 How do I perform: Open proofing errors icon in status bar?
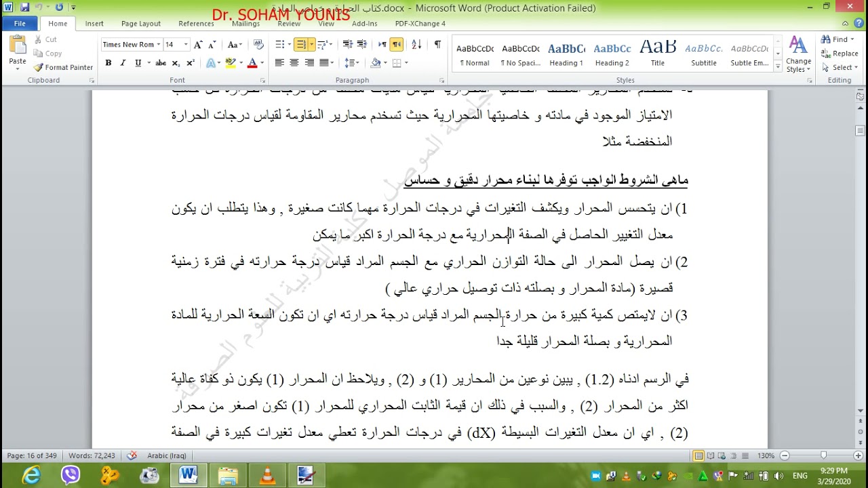[x=132, y=455]
